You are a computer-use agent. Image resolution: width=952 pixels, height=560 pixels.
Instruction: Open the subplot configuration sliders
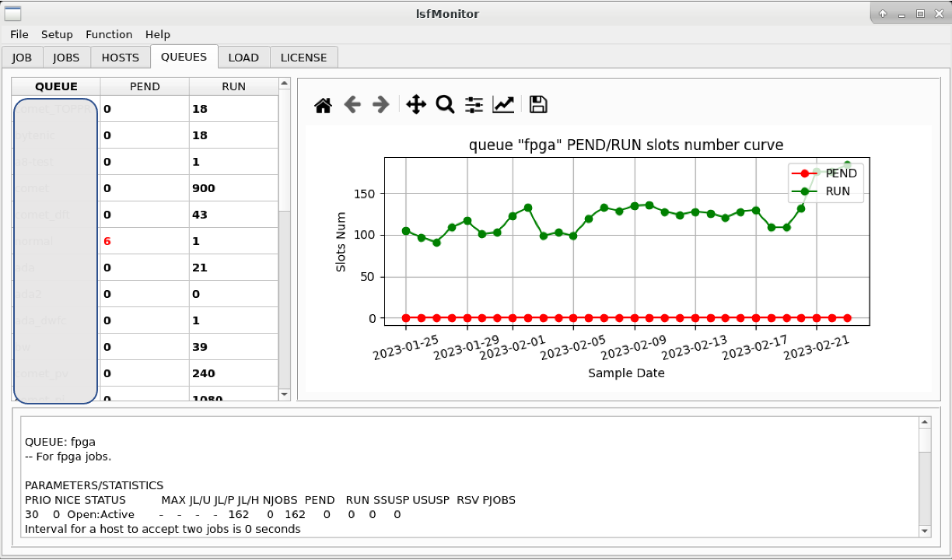[473, 103]
